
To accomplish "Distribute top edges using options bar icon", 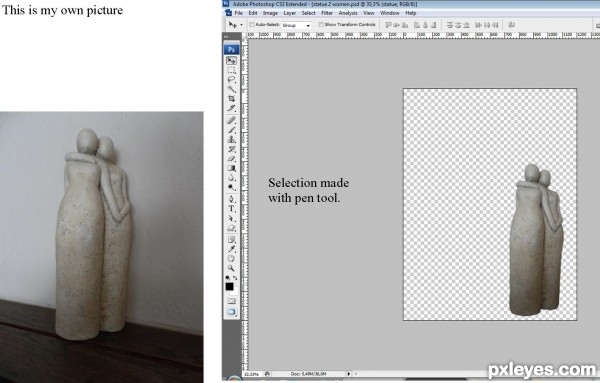I will pos(450,25).
